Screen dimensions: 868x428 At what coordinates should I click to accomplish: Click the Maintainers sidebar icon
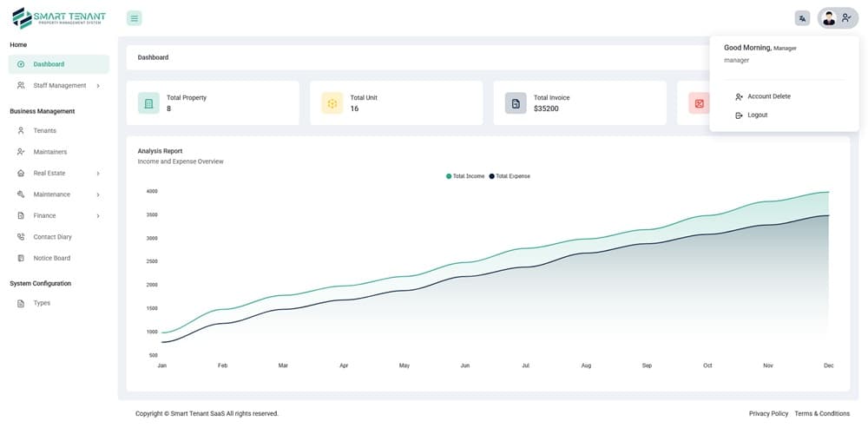point(21,152)
